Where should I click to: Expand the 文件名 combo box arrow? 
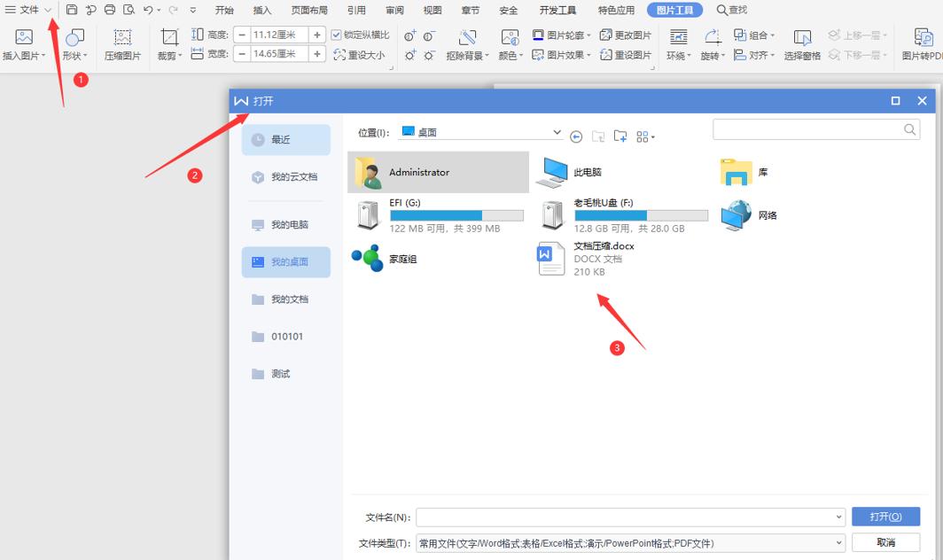point(839,517)
